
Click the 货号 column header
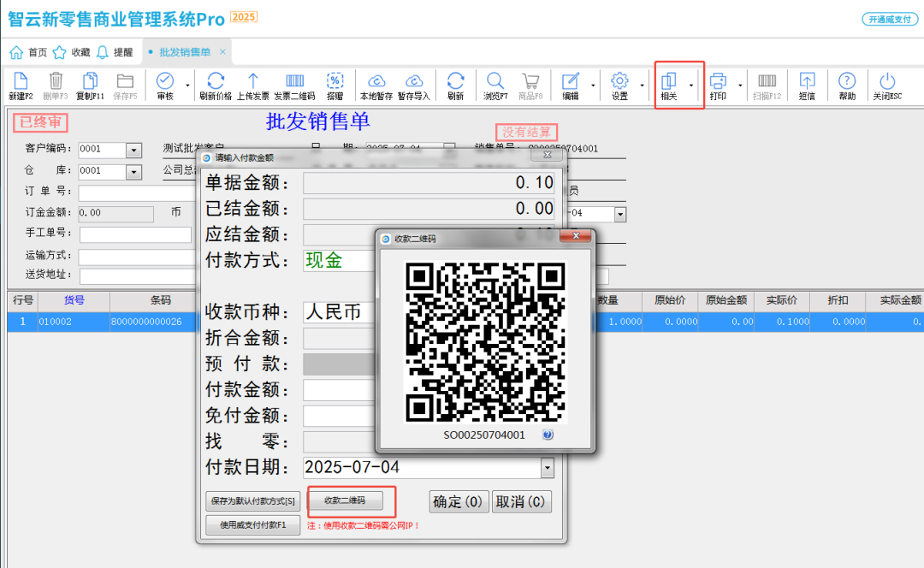click(x=74, y=300)
